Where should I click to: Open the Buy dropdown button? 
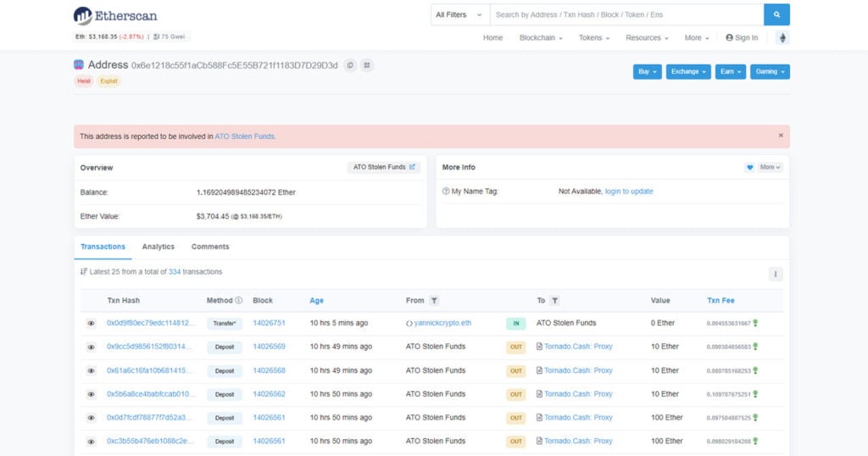pyautogui.click(x=647, y=72)
